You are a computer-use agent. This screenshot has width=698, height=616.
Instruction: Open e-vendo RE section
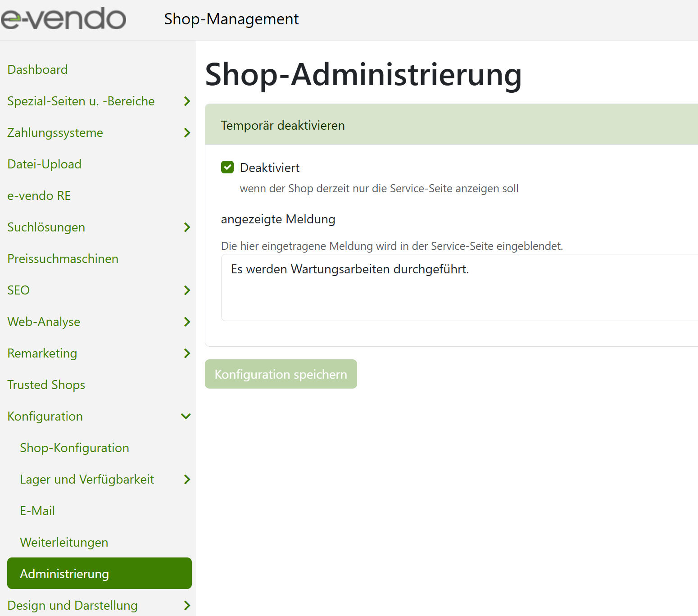pyautogui.click(x=39, y=196)
